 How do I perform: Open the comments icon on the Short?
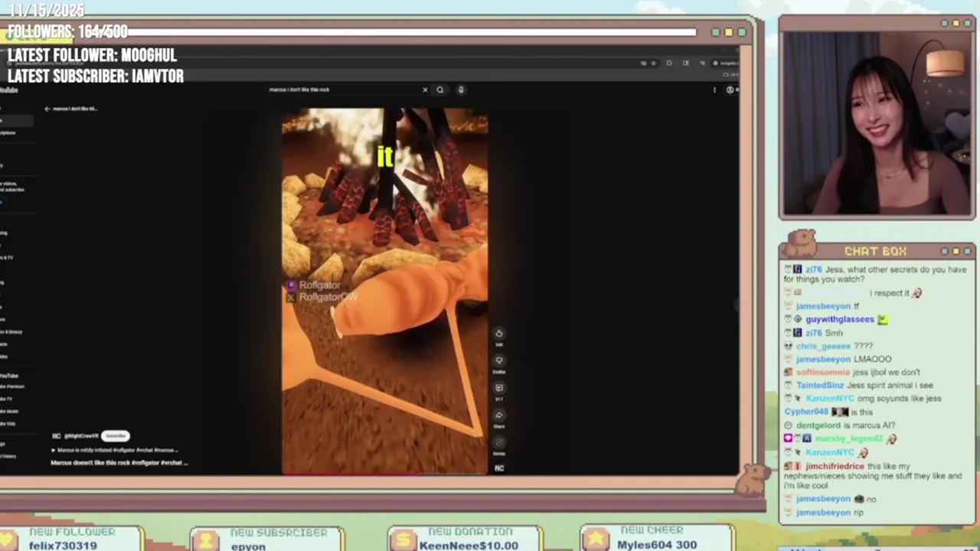498,388
